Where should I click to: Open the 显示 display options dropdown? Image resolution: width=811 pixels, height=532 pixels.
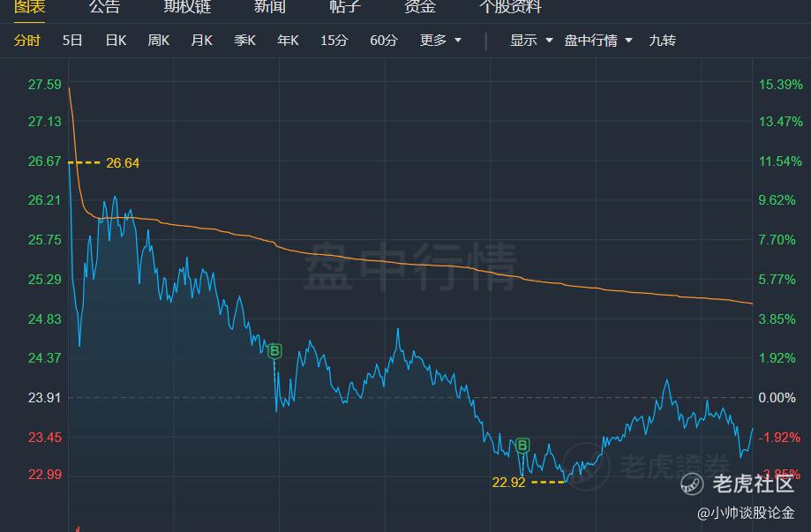pos(531,41)
